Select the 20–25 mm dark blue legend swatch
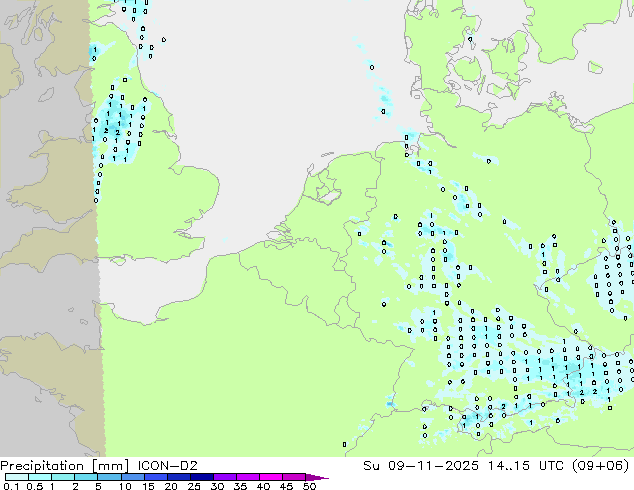 [179, 477]
